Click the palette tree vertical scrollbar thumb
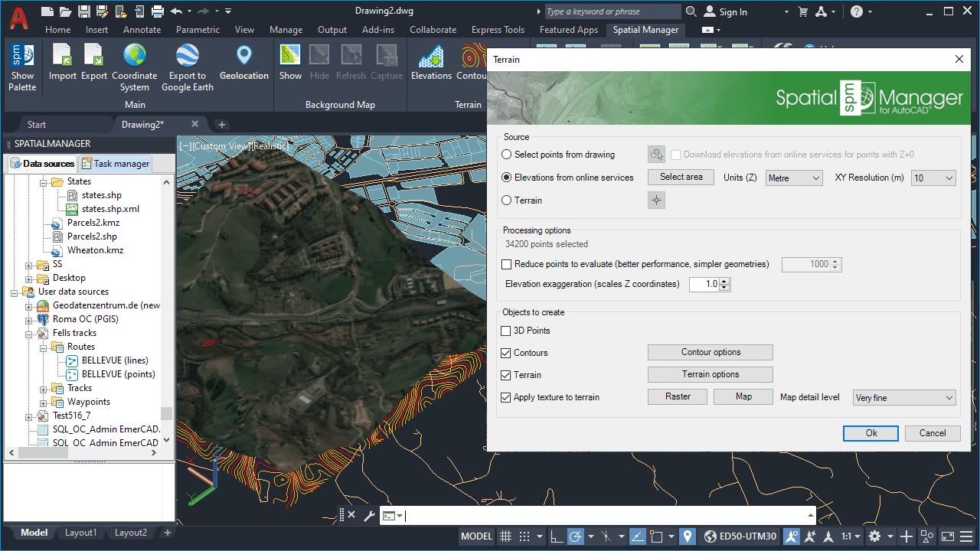 pyautogui.click(x=166, y=413)
